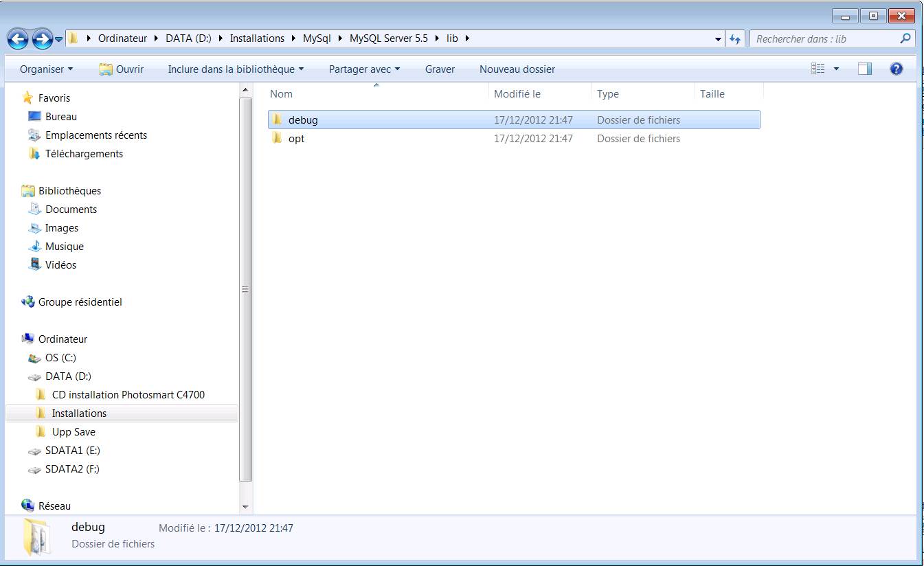Click the Forward navigation arrow

[42, 39]
